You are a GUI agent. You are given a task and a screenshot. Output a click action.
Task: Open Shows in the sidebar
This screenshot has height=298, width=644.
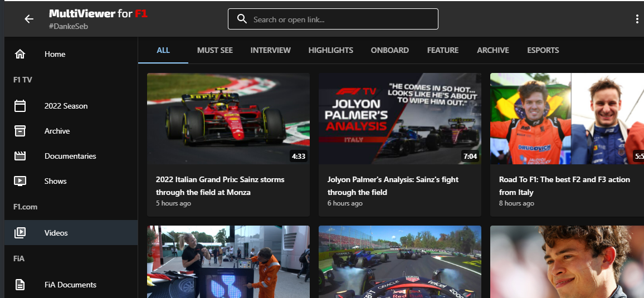point(71,181)
